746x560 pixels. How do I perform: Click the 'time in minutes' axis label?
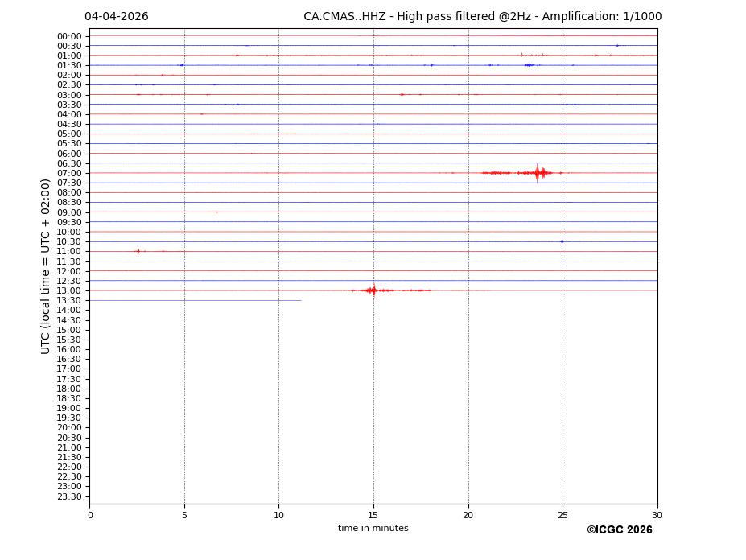pyautogui.click(x=373, y=529)
